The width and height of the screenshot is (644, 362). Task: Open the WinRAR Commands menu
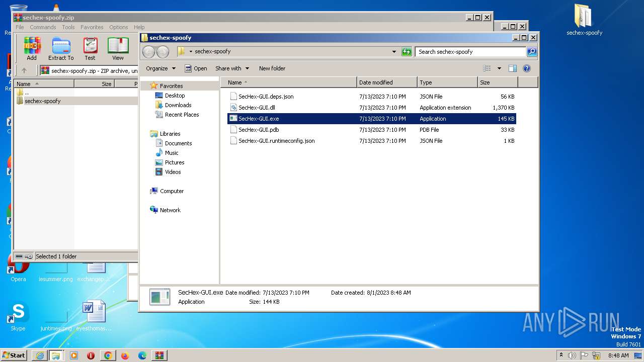pyautogui.click(x=43, y=27)
